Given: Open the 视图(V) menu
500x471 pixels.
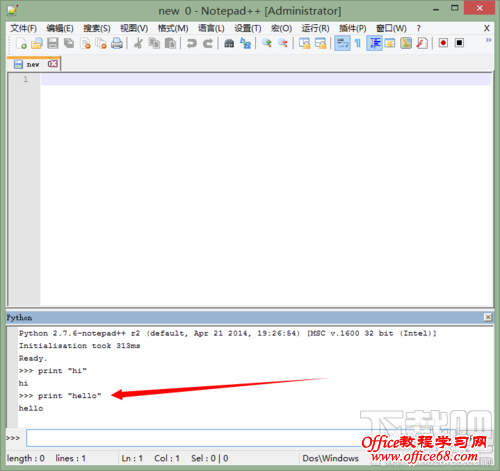Looking at the screenshot, I should [x=134, y=28].
